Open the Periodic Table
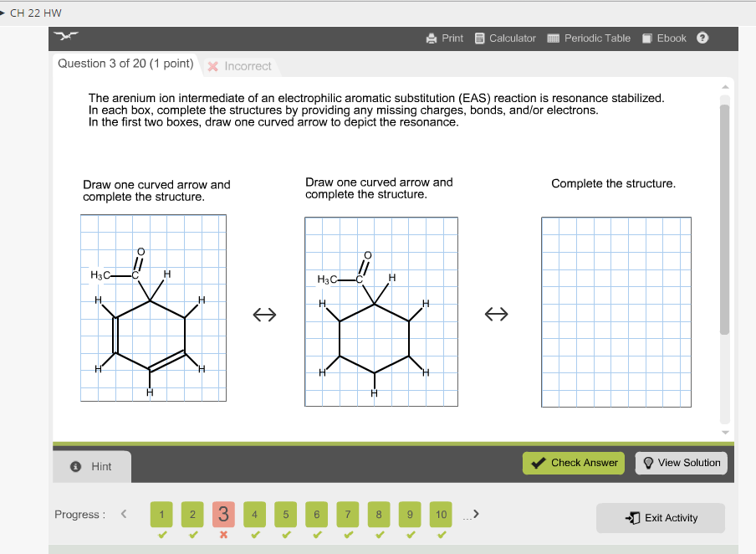The image size is (756, 554). click(x=588, y=38)
